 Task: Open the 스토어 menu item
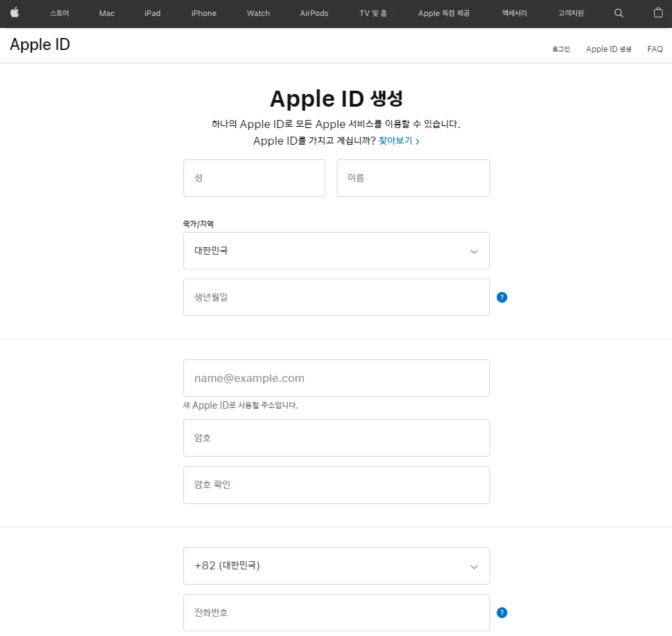pyautogui.click(x=59, y=13)
